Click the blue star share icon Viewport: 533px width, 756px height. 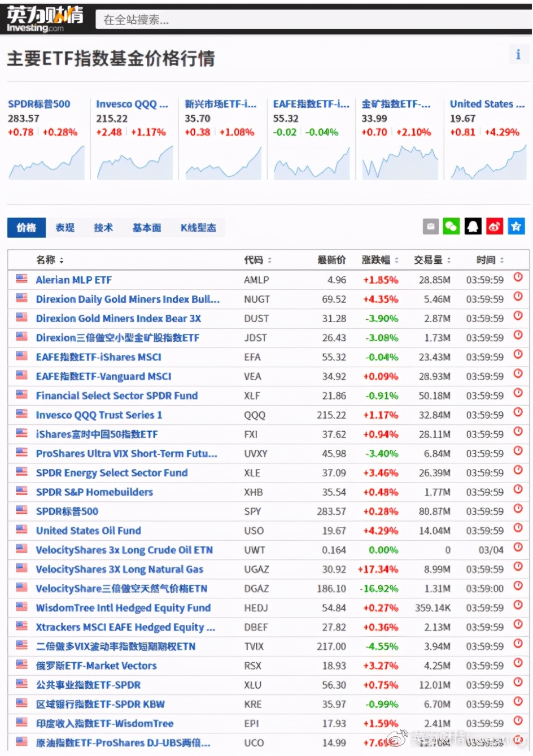[515, 226]
